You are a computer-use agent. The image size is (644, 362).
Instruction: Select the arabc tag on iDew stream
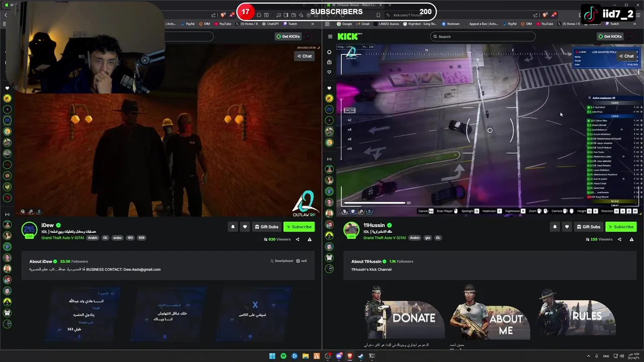[117, 238]
